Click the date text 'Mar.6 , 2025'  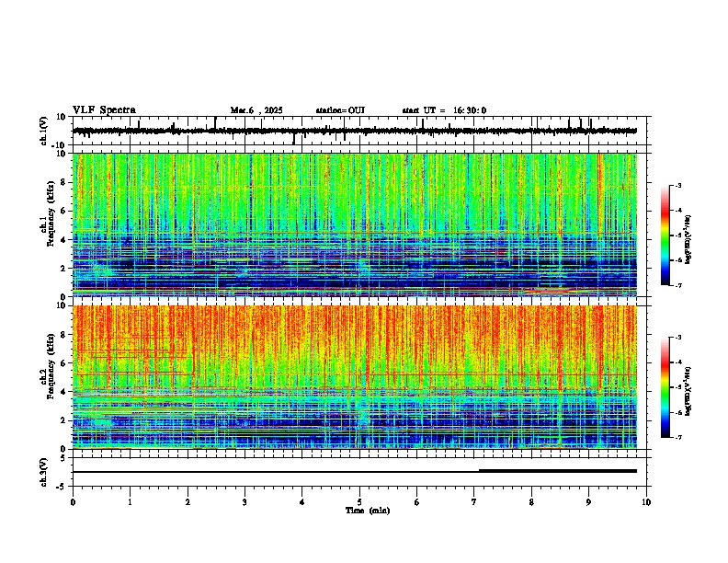pos(256,110)
